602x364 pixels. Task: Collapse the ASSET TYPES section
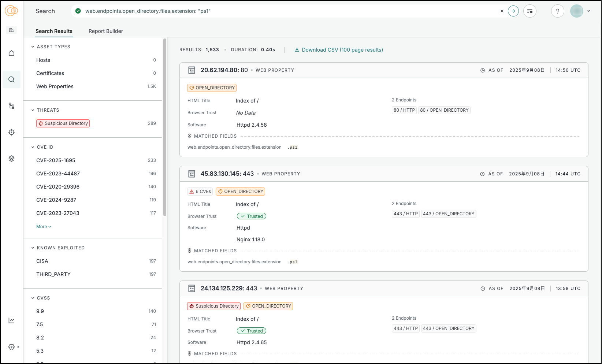(x=33, y=47)
